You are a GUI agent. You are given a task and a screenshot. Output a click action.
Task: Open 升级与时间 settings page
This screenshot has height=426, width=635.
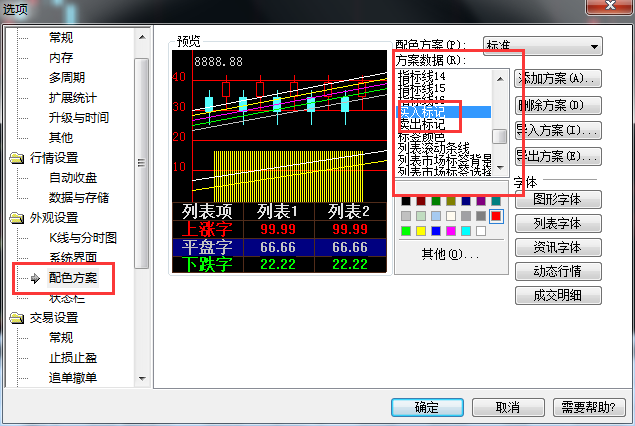click(x=79, y=118)
